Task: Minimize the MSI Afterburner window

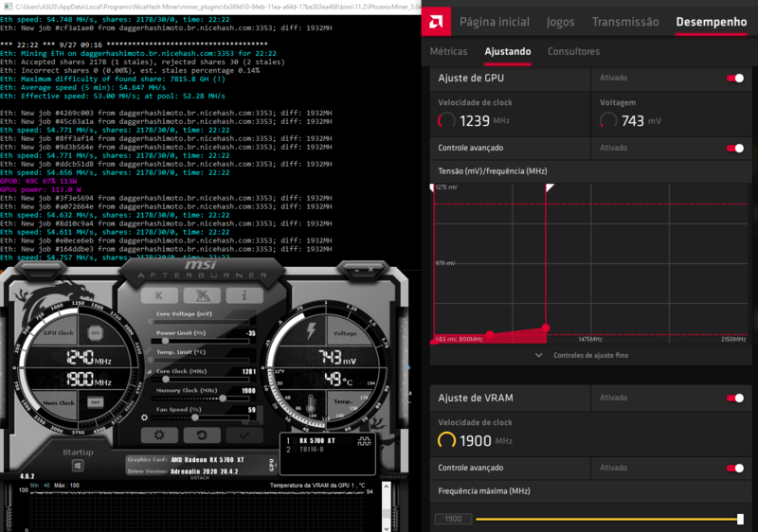Action: tap(357, 270)
